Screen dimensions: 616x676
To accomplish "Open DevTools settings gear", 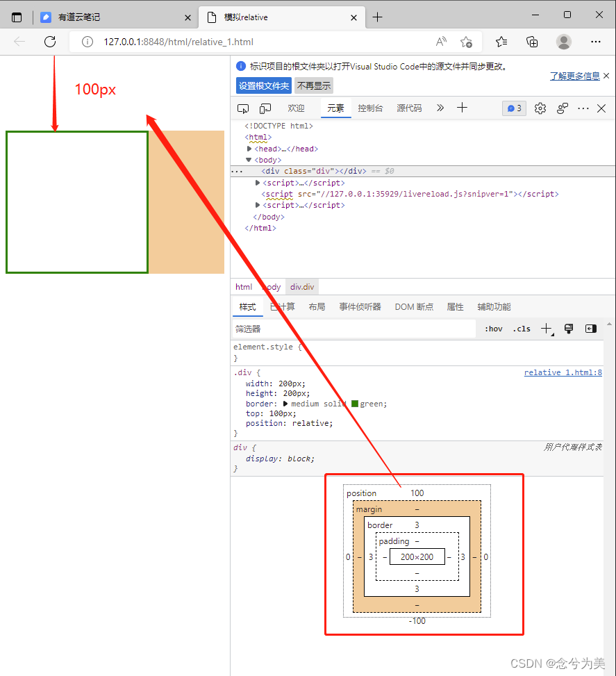I will point(540,108).
